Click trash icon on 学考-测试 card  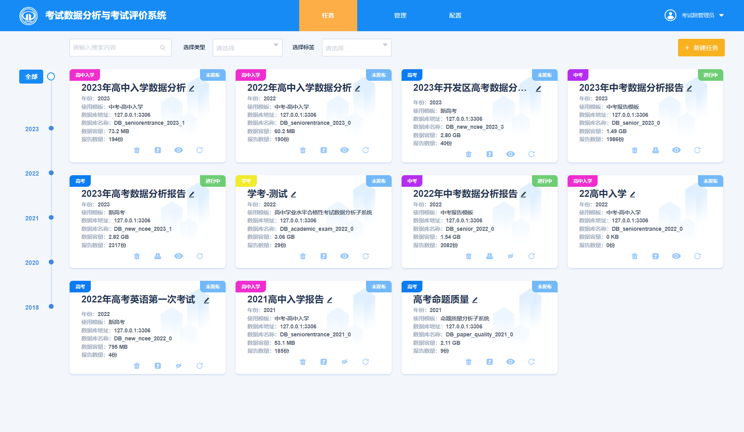coord(303,256)
